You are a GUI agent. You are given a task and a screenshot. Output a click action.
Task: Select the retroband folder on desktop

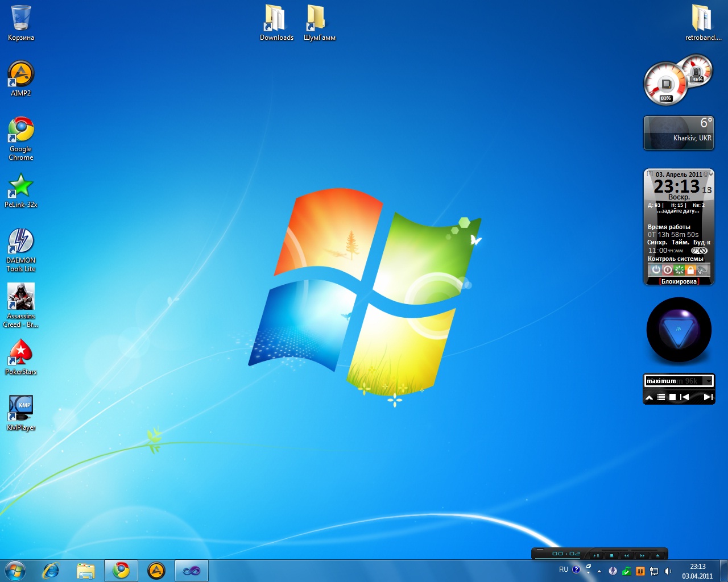[703, 23]
